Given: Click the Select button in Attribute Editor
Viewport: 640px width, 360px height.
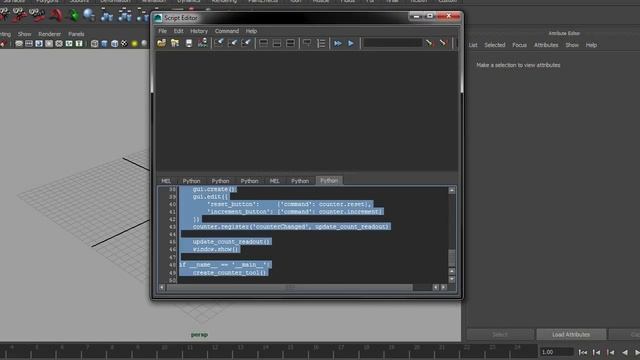Looking at the screenshot, I should click(x=500, y=334).
